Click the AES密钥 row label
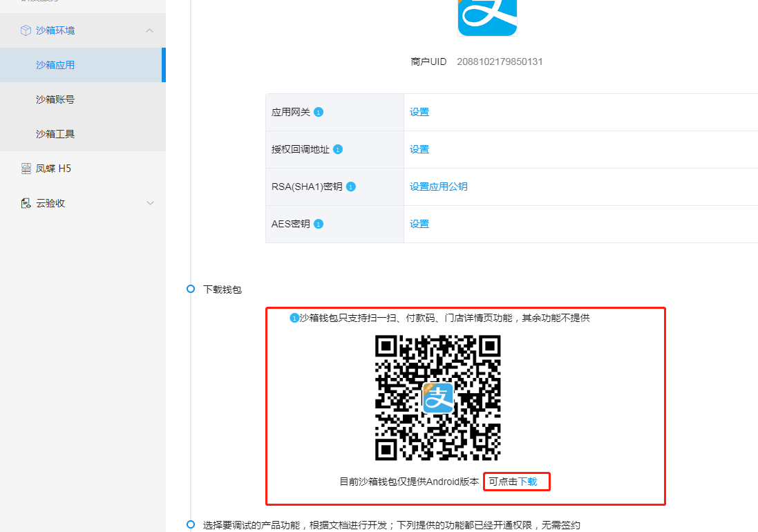758x532 pixels. 290,224
